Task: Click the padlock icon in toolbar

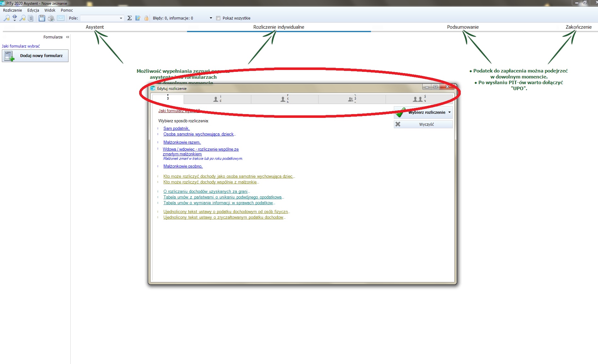Action: point(146,18)
